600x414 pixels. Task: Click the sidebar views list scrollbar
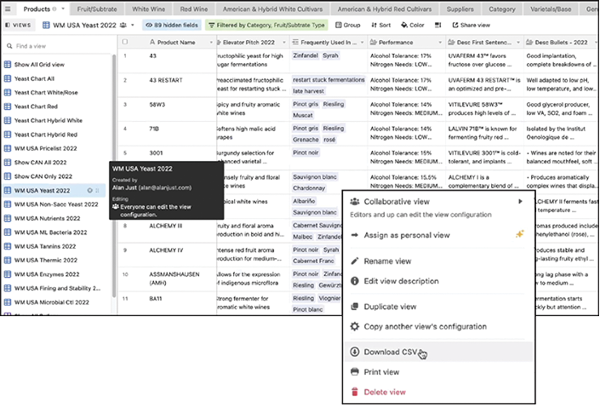[x=114, y=176]
